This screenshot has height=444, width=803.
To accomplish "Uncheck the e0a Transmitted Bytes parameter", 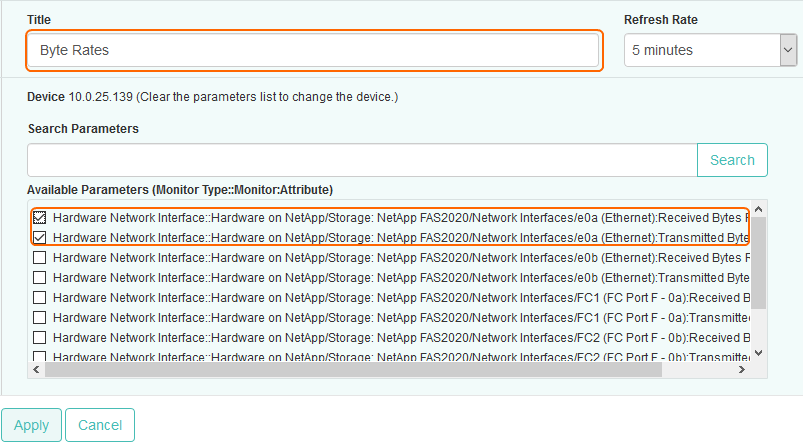I will point(39,237).
